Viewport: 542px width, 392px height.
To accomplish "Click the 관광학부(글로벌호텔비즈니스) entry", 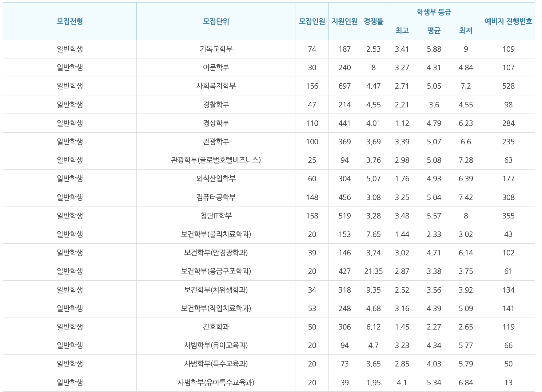I will pyautogui.click(x=215, y=160).
